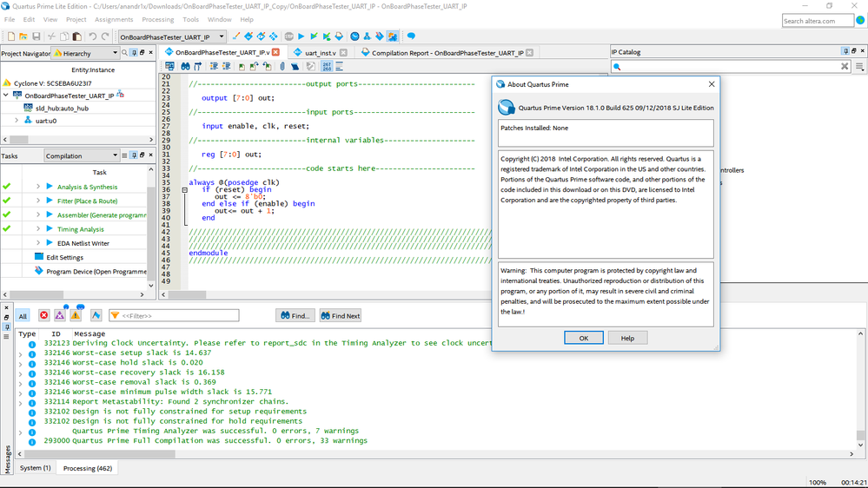Viewport: 868px width, 488px height.
Task: Click the blue play icon beside Timing Analysis
Action: pyautogui.click(x=50, y=229)
